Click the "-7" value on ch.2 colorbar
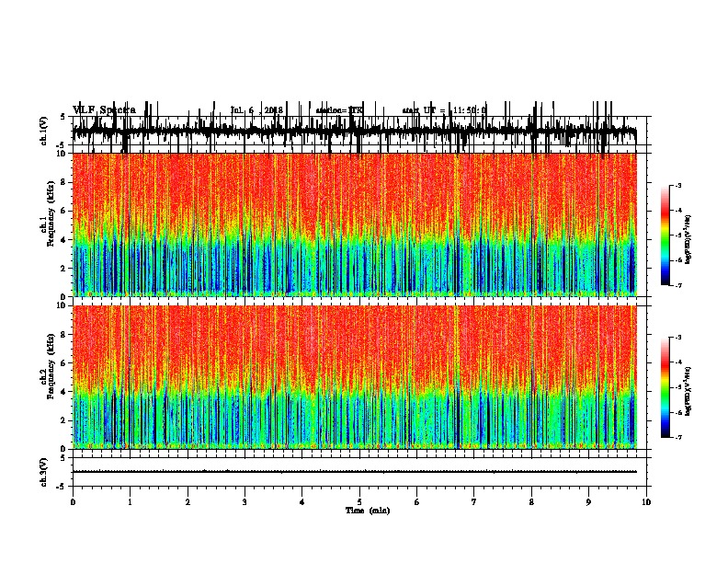Viewport: 728px width, 563px height. pyautogui.click(x=678, y=437)
